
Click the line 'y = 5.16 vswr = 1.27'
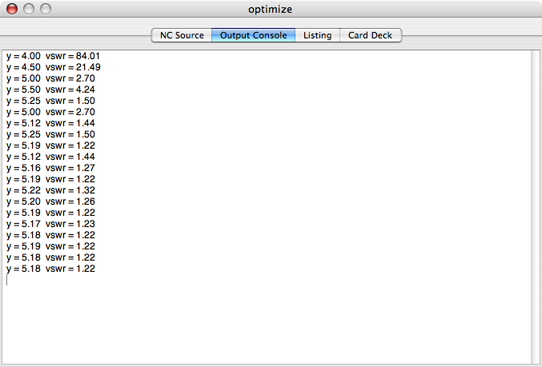coord(50,168)
